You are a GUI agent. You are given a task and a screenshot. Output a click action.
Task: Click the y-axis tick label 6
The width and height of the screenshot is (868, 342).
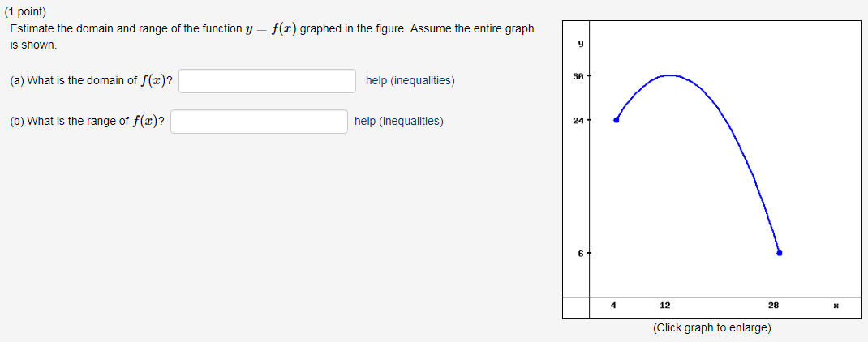(580, 254)
